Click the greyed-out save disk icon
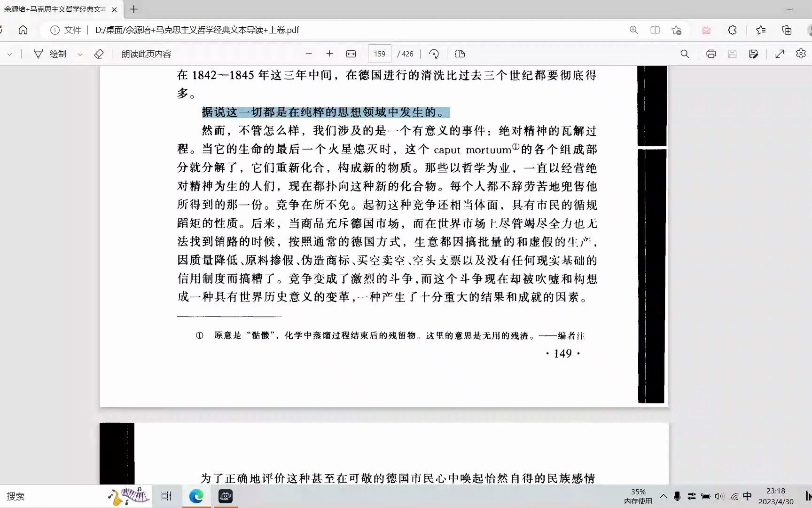812x508 pixels. 732,54
